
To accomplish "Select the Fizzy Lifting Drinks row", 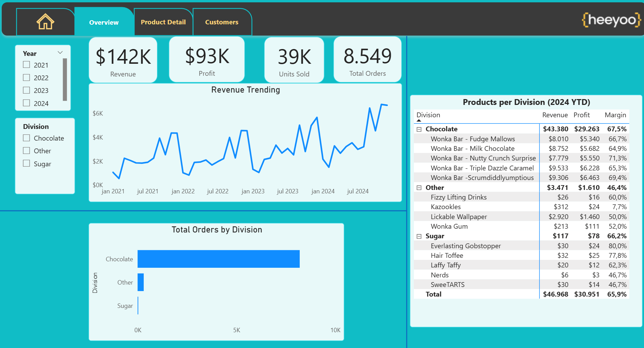I will (521, 197).
